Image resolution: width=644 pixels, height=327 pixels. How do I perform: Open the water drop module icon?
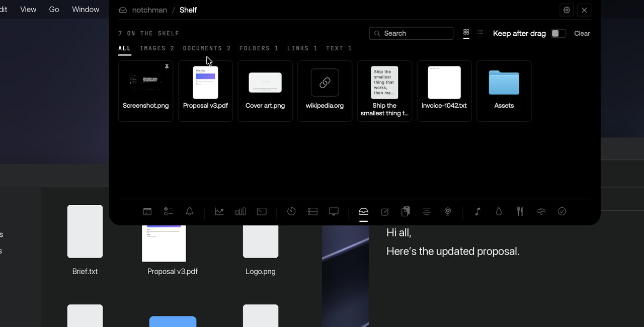tap(499, 212)
